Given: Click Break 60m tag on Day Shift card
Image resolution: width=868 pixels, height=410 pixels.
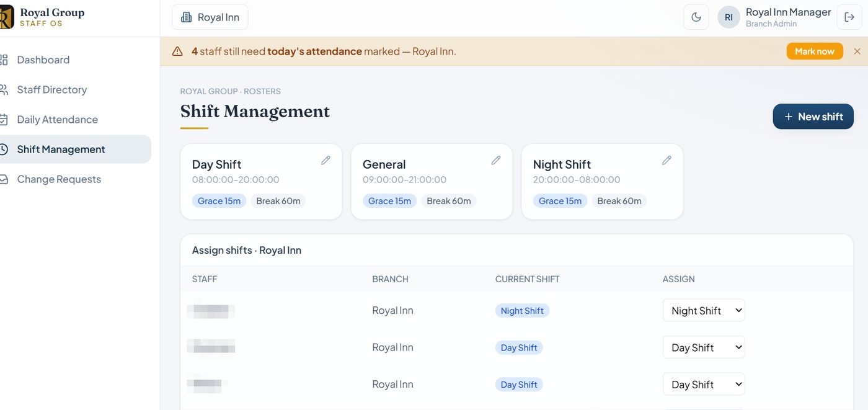Looking at the screenshot, I should 278,201.
